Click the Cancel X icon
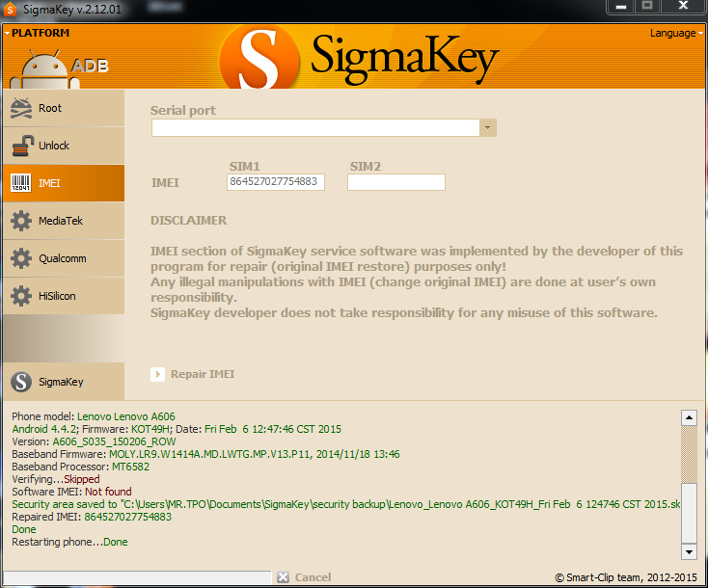The height and width of the screenshot is (588, 708). (284, 577)
